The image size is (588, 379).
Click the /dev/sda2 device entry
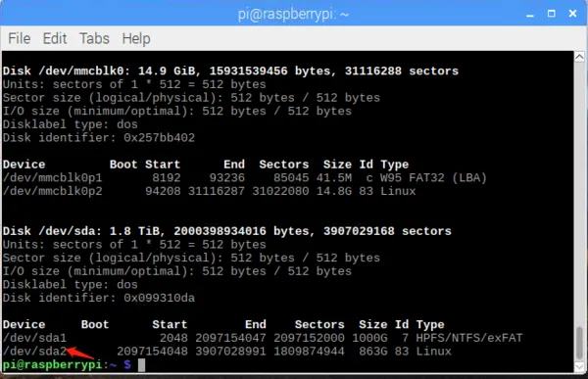click(34, 352)
